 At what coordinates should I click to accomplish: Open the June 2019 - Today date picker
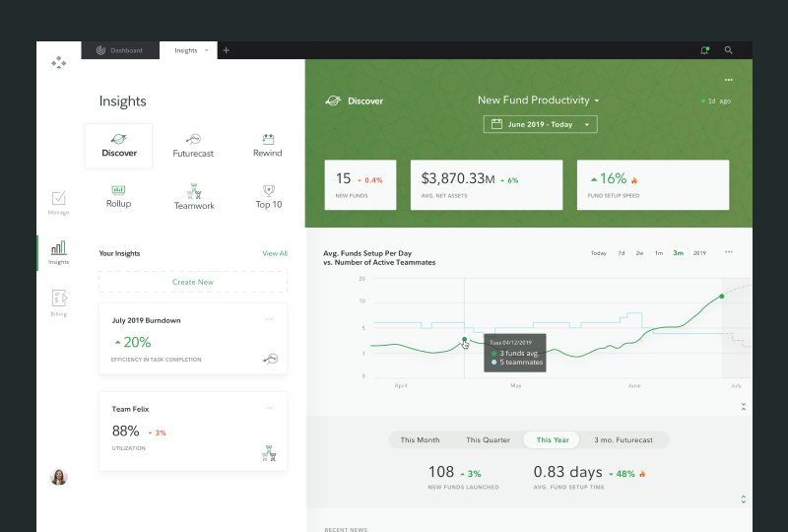pos(540,124)
